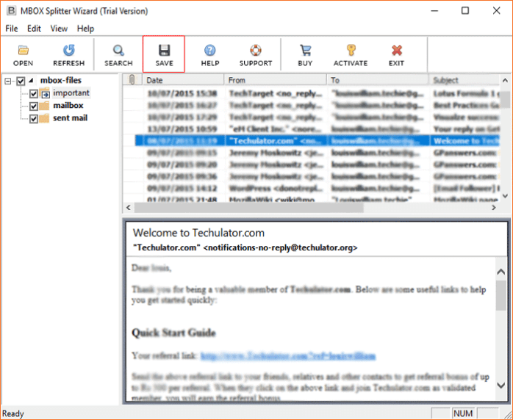Open the Help menu
The height and width of the screenshot is (420, 513).
tap(85, 29)
